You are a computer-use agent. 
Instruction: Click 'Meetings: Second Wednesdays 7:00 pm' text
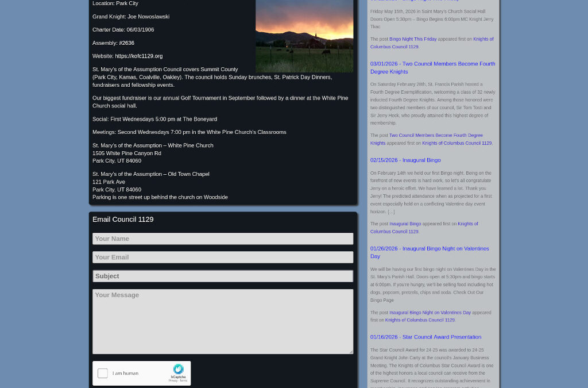[x=189, y=132]
